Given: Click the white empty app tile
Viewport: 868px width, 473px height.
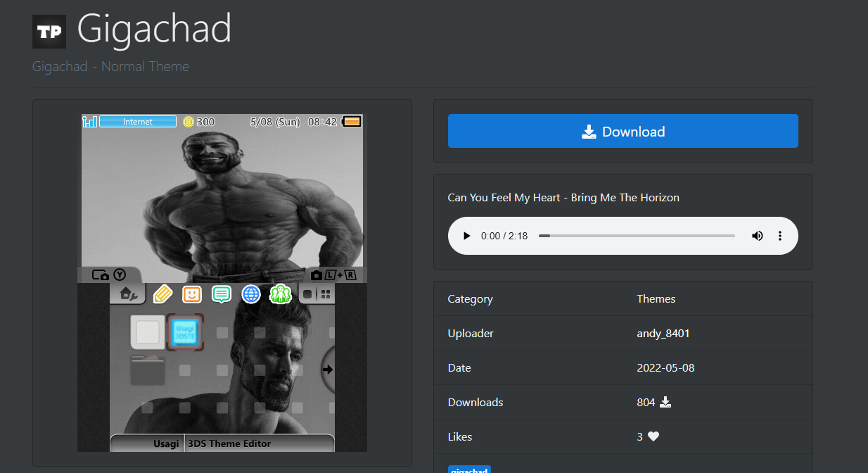Looking at the screenshot, I should point(148,332).
